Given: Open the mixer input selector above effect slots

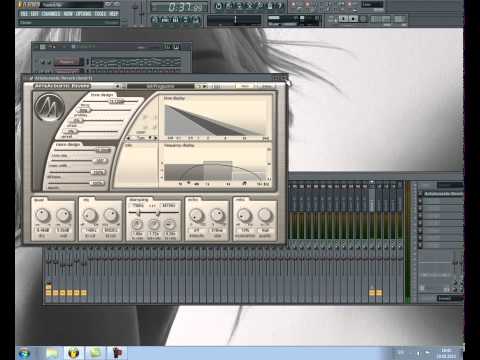Looking at the screenshot, I should click(x=450, y=185).
